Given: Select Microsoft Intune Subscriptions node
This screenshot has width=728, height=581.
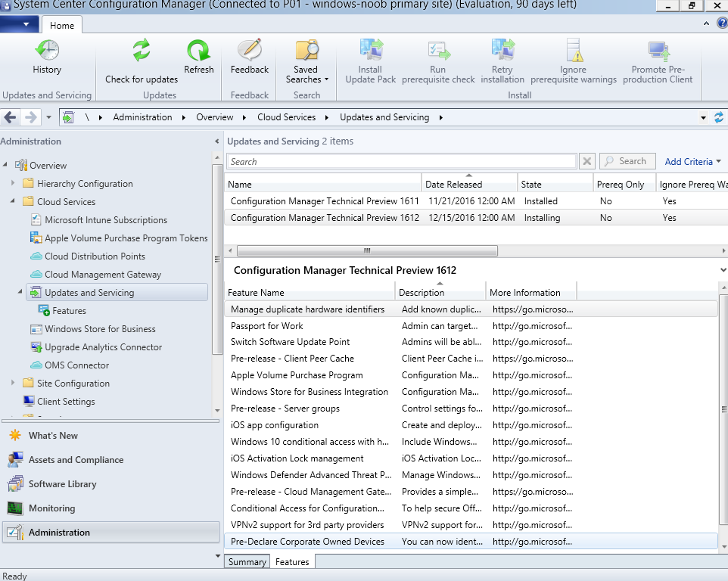Looking at the screenshot, I should click(106, 220).
